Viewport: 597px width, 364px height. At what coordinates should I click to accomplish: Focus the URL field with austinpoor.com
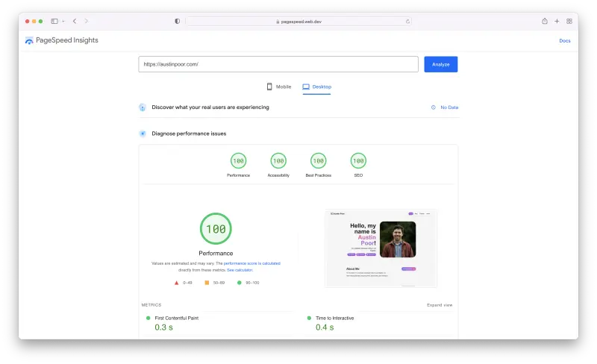point(278,64)
